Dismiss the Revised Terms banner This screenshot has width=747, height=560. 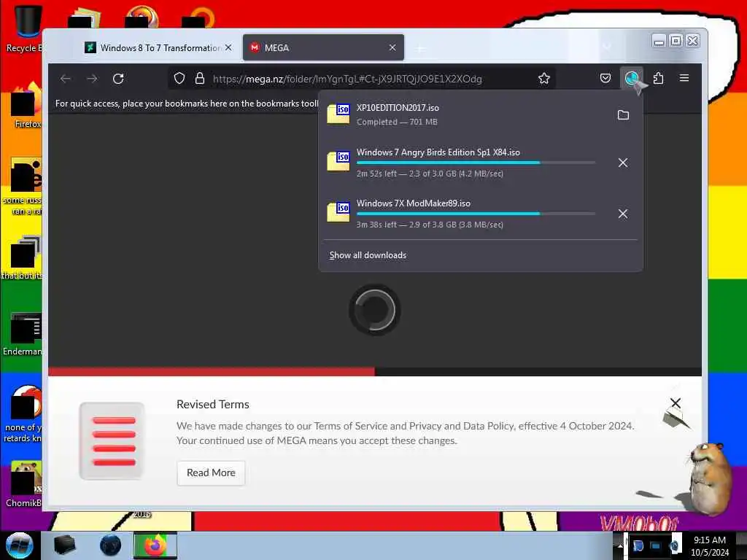pos(675,402)
